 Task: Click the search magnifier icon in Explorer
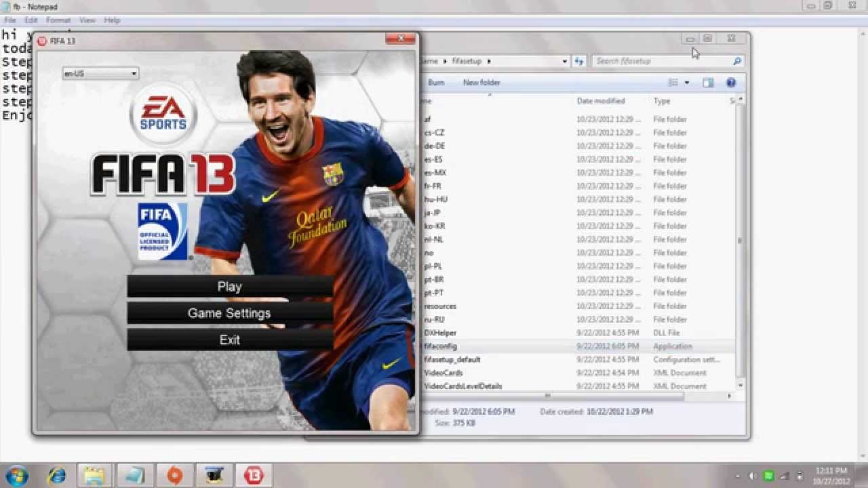click(737, 61)
